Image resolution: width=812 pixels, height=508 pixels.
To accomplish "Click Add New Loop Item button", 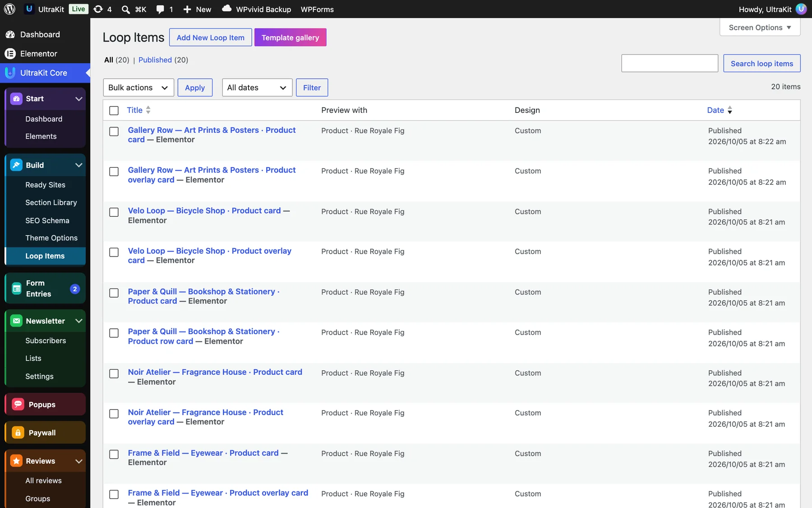I will [211, 37].
